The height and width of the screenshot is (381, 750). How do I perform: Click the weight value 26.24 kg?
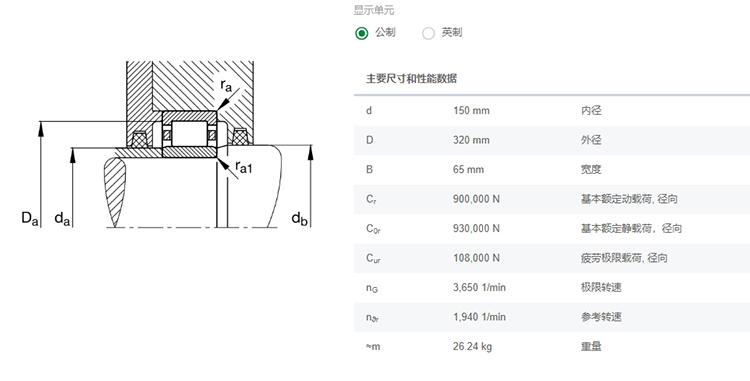472,346
